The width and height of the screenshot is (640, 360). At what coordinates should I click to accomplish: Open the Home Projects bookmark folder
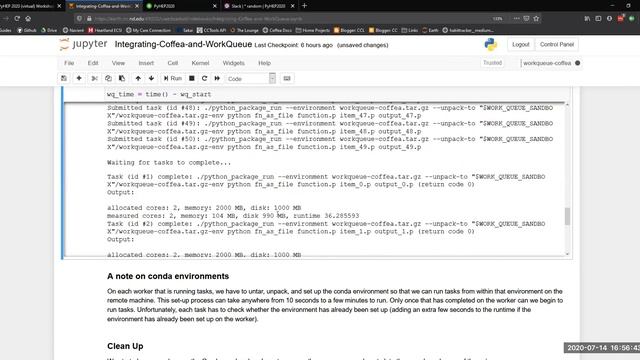click(313, 30)
